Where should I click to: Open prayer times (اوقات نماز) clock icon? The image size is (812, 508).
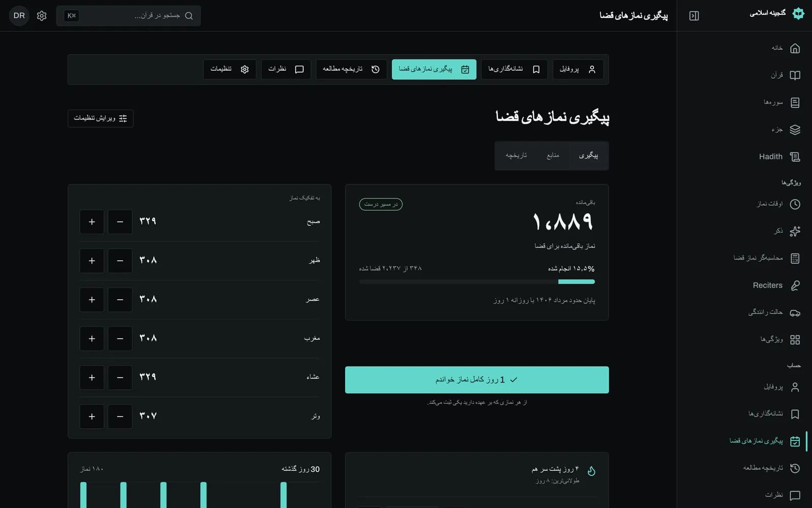[795, 204]
